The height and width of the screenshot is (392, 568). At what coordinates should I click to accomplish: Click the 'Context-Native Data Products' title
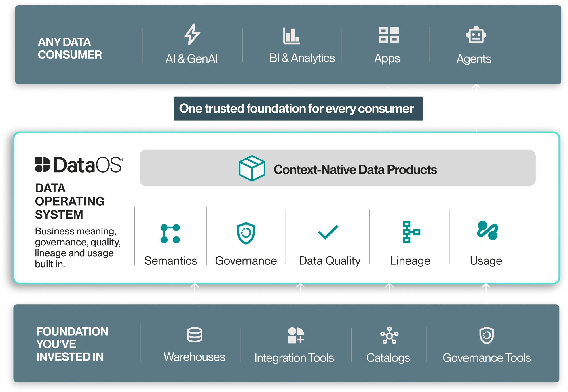tap(355, 170)
